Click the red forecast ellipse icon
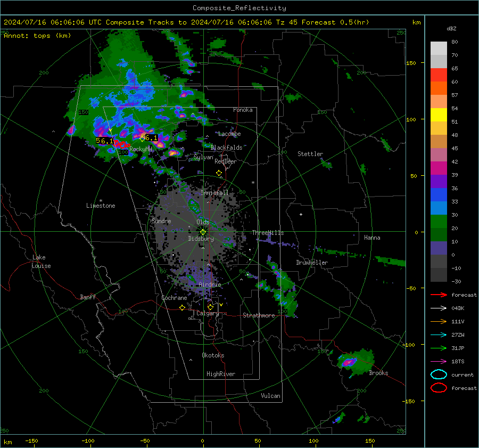This screenshot has width=479, height=448. [x=439, y=388]
